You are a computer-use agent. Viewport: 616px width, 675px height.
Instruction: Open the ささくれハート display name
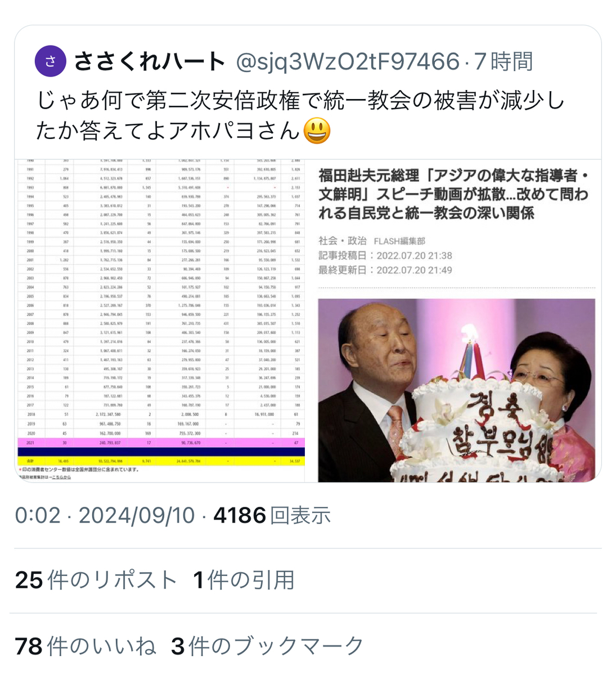click(x=150, y=61)
